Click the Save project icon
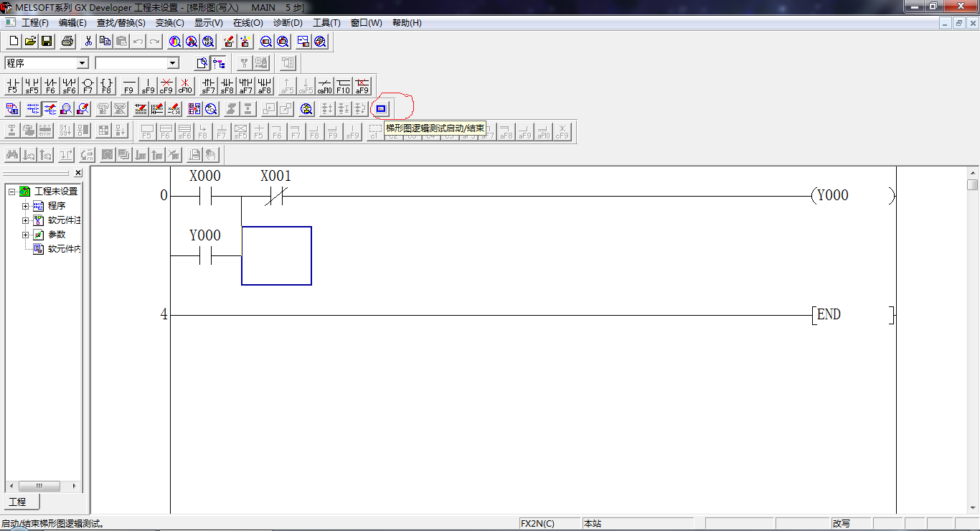Screen dimensions: 980x531 [x=47, y=42]
